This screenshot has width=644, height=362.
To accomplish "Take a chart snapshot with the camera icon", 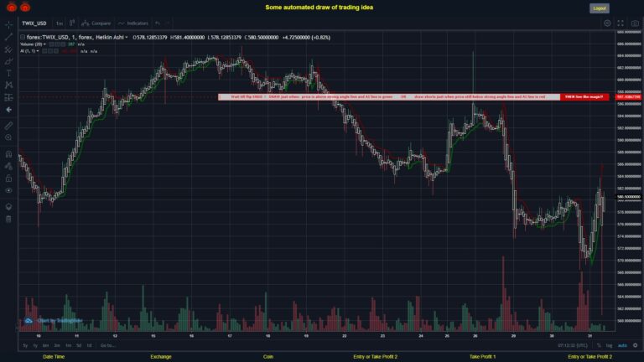I will pyautogui.click(x=635, y=23).
